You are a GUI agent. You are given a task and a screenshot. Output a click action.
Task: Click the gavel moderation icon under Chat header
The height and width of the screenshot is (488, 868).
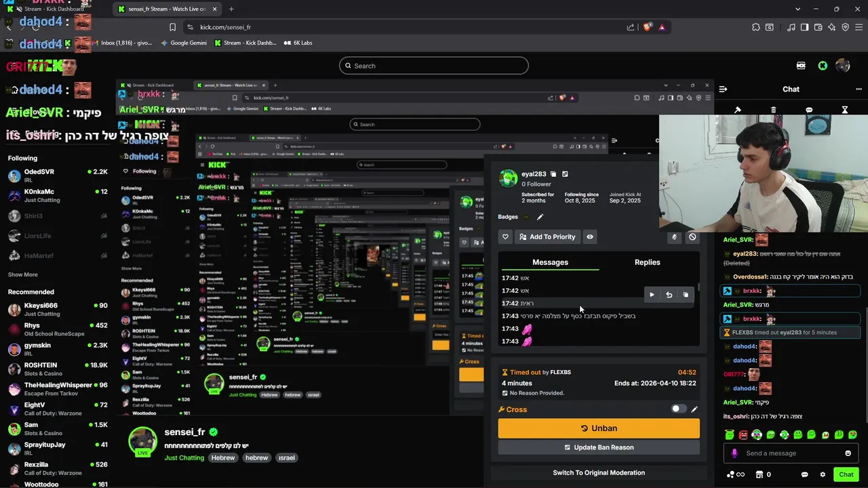pos(738,110)
